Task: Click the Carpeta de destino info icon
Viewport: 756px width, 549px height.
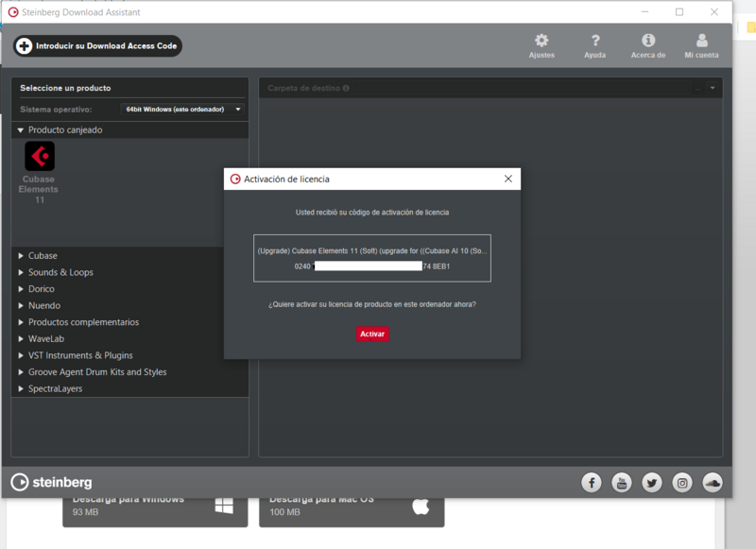Action: (346, 88)
